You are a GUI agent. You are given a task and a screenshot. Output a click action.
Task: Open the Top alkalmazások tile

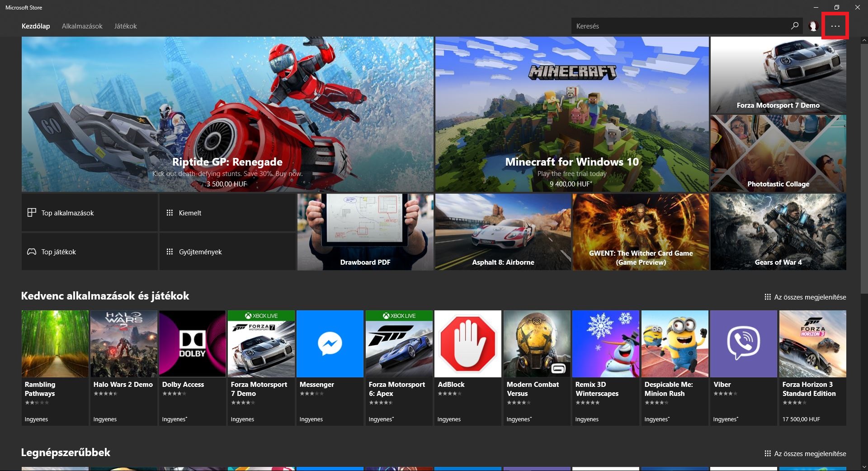90,213
